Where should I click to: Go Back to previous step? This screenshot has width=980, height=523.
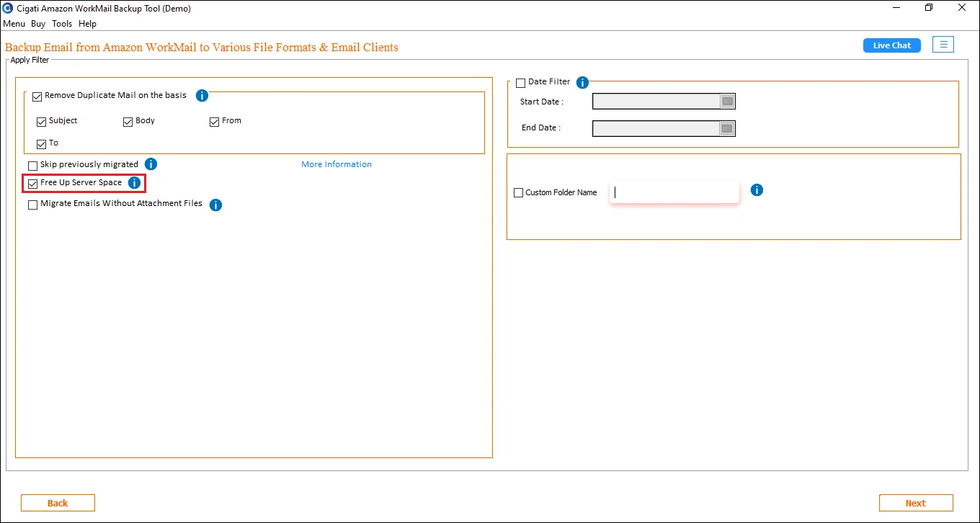[58, 503]
